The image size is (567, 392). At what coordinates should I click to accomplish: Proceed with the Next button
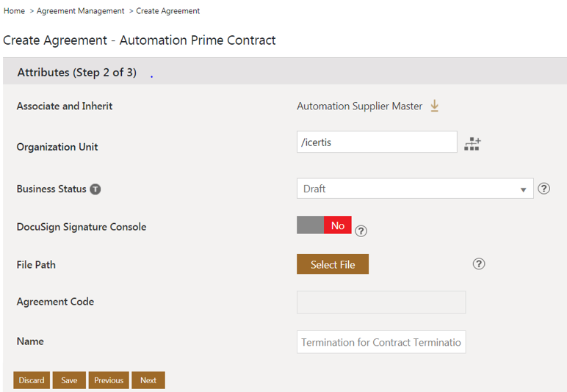(148, 380)
